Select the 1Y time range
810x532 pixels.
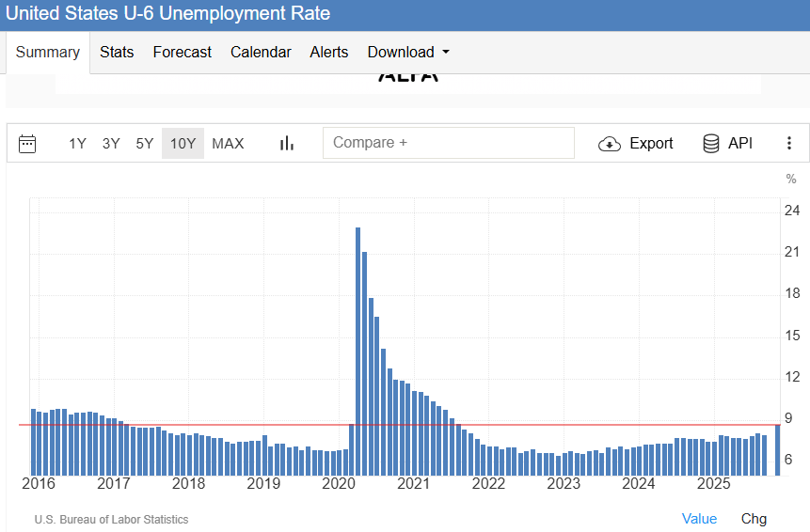pos(77,144)
